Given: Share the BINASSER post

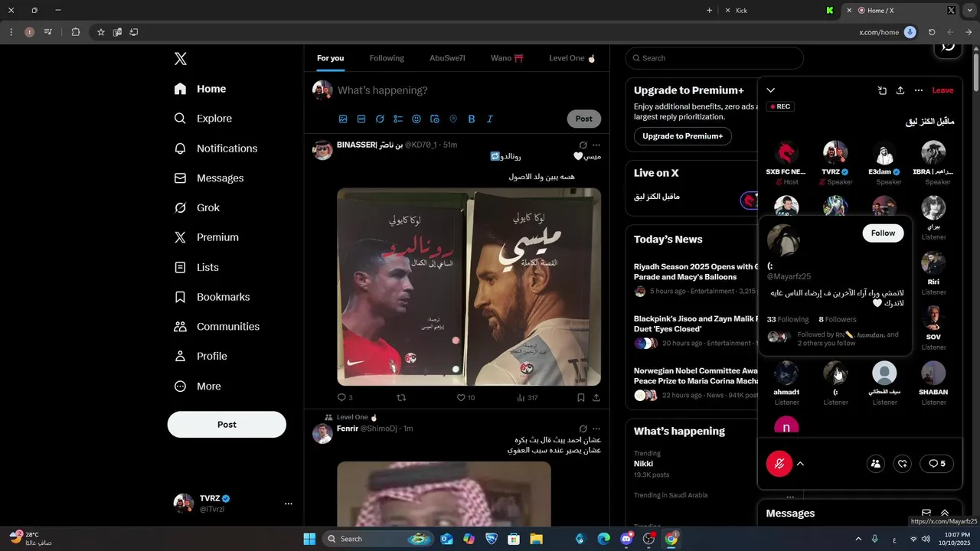Looking at the screenshot, I should 596,397.
